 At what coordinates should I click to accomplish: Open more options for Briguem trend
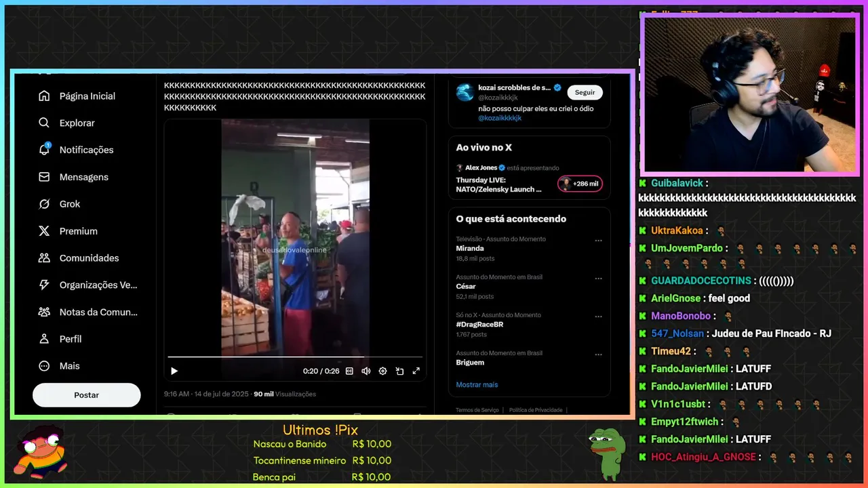pos(598,354)
